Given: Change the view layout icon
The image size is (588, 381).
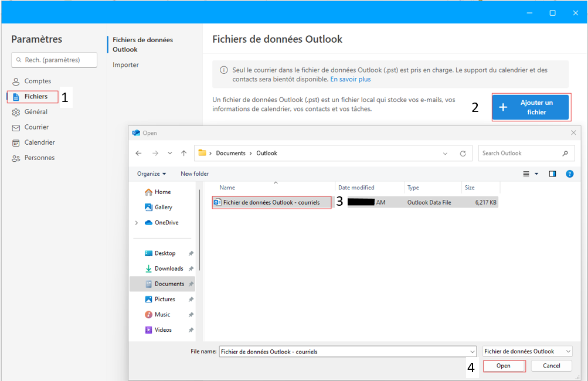Looking at the screenshot, I should (x=526, y=174).
